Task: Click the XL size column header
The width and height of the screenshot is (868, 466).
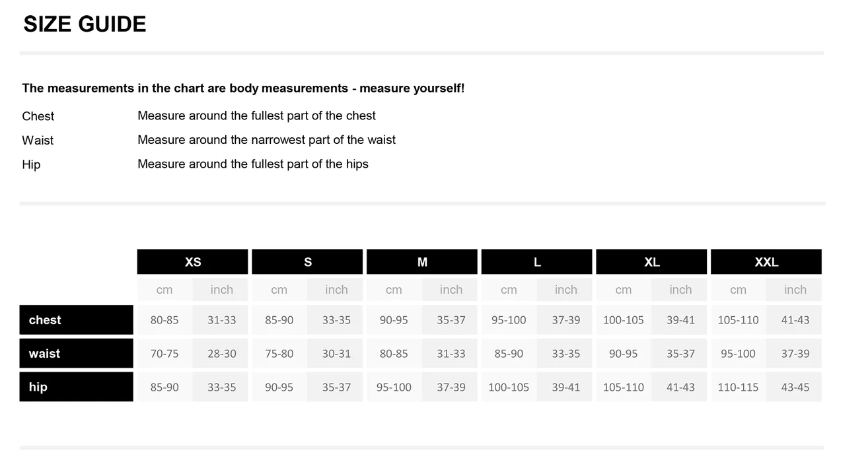Action: tap(651, 262)
